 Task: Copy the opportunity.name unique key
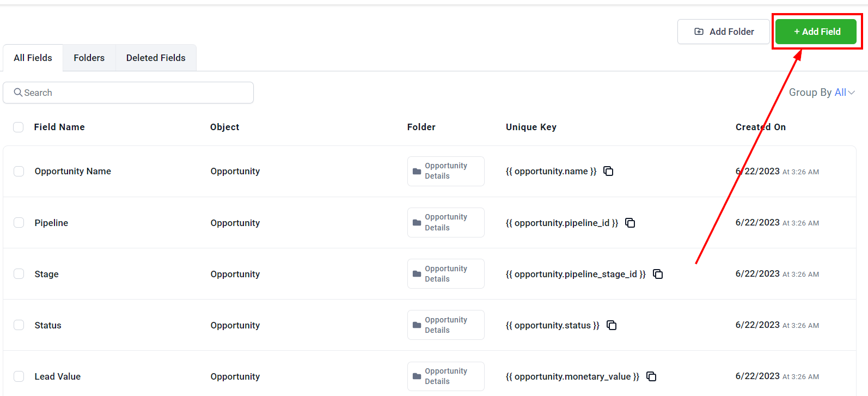coord(608,171)
